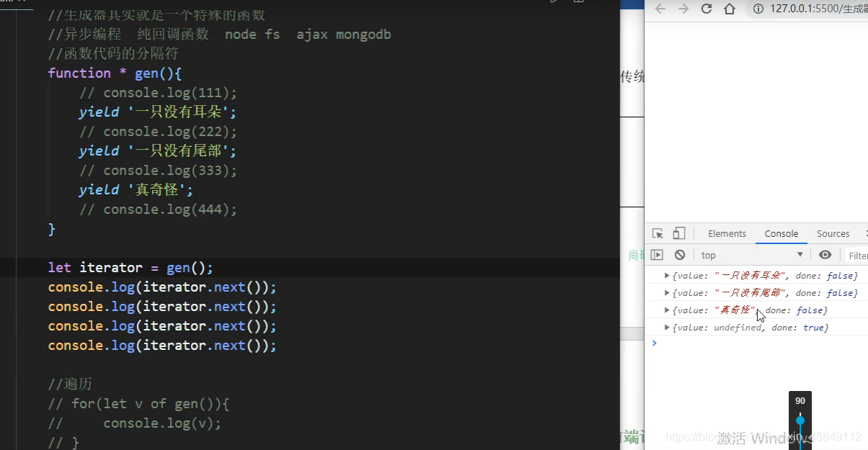Image resolution: width=868 pixels, height=450 pixels.
Task: Click the comment mentioning node fs ajax mongodb
Action: [219, 35]
